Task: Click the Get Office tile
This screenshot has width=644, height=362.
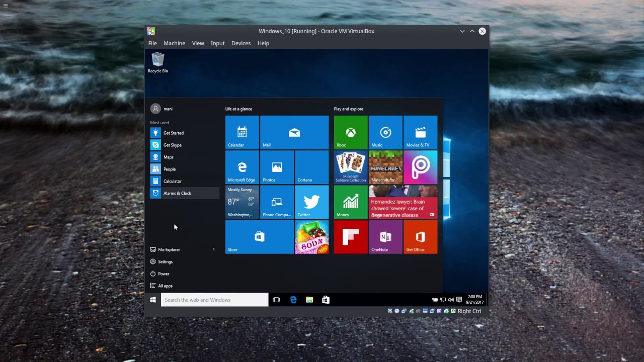Action: [420, 237]
